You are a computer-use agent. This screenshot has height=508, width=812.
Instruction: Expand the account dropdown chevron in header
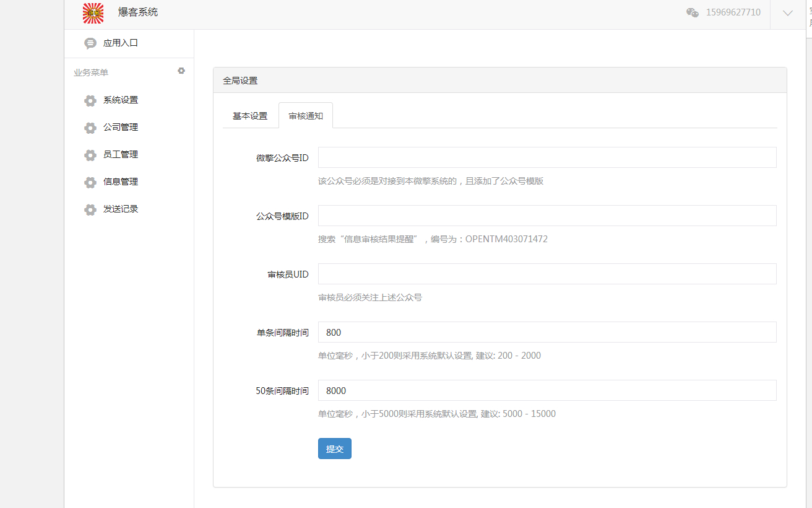click(788, 13)
